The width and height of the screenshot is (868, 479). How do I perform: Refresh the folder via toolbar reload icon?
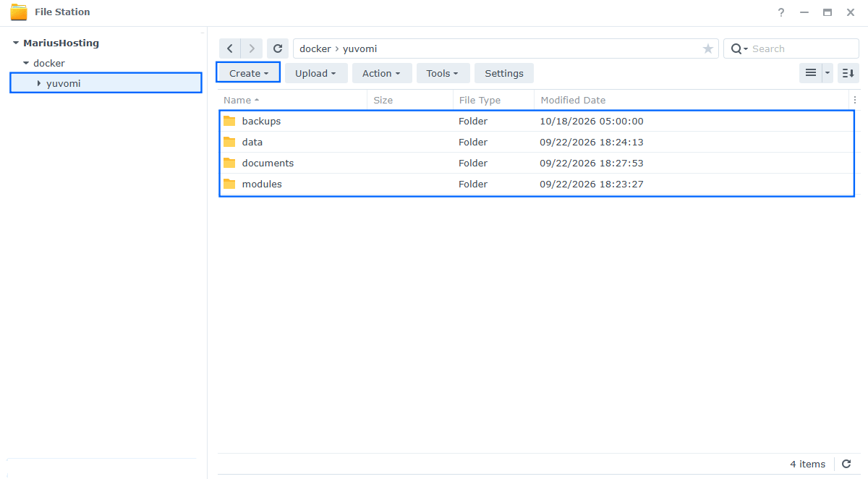(x=277, y=48)
